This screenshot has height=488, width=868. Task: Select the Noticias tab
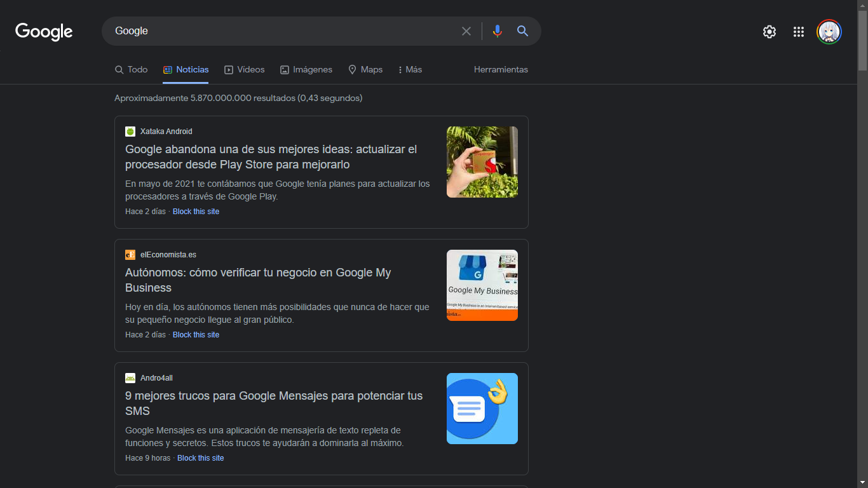pos(186,70)
